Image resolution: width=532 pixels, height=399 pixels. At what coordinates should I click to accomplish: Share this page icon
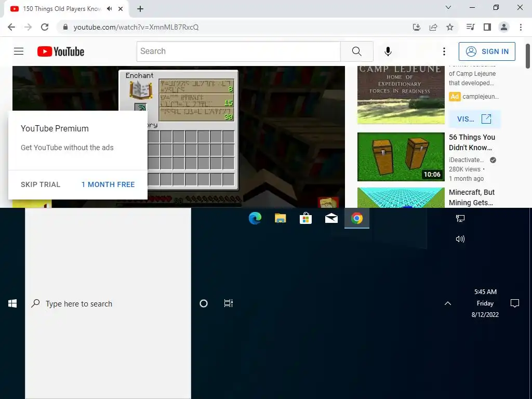tap(433, 27)
